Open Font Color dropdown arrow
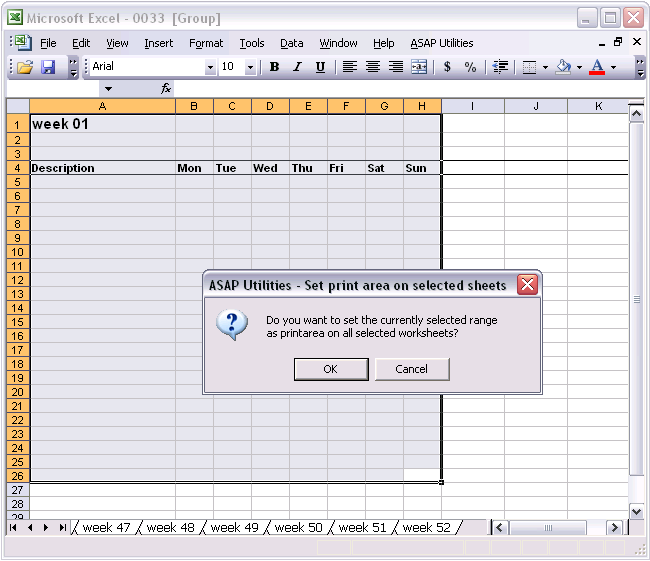650x561 pixels. pos(614,67)
